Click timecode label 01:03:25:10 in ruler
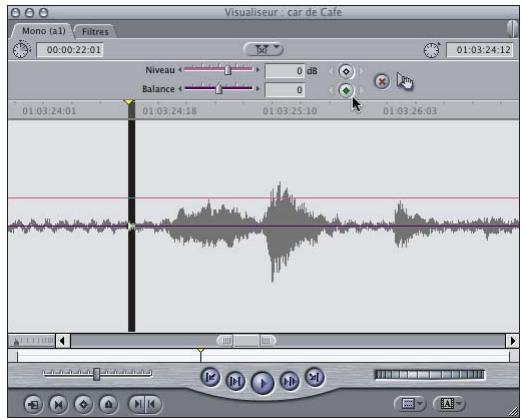Viewport: 523px width, 420px height. (290, 111)
